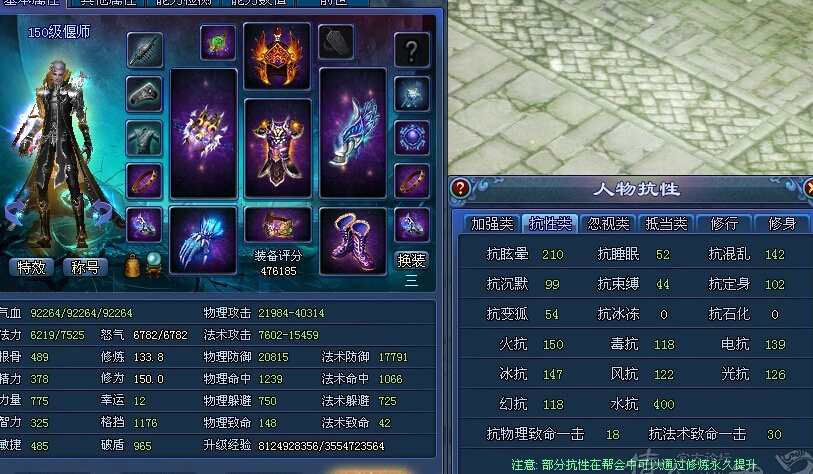Click the golden bell icon
Screen dimensions: 813x474
click(x=133, y=266)
